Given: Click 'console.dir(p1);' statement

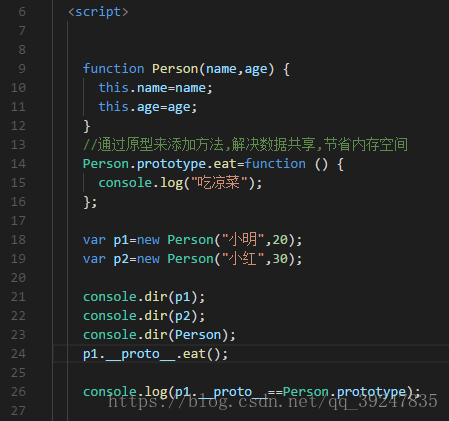Looking at the screenshot, I should 144,297.
